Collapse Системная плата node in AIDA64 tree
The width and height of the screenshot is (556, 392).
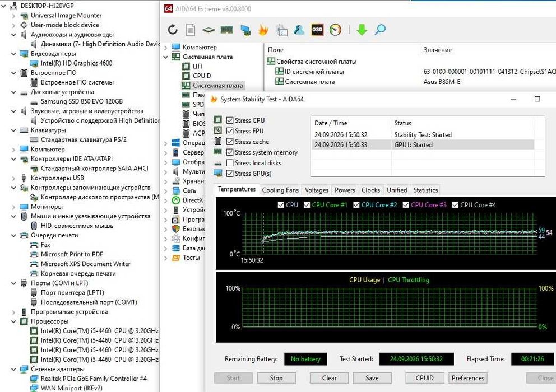[165, 57]
